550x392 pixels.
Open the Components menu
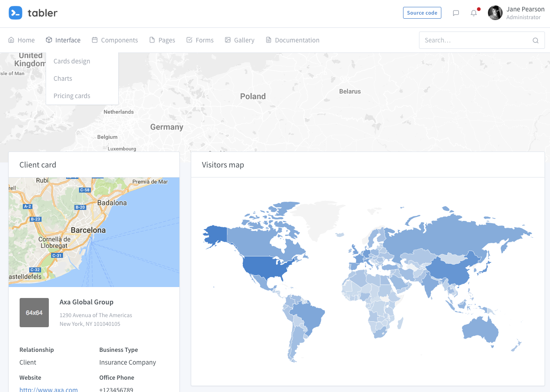(115, 40)
